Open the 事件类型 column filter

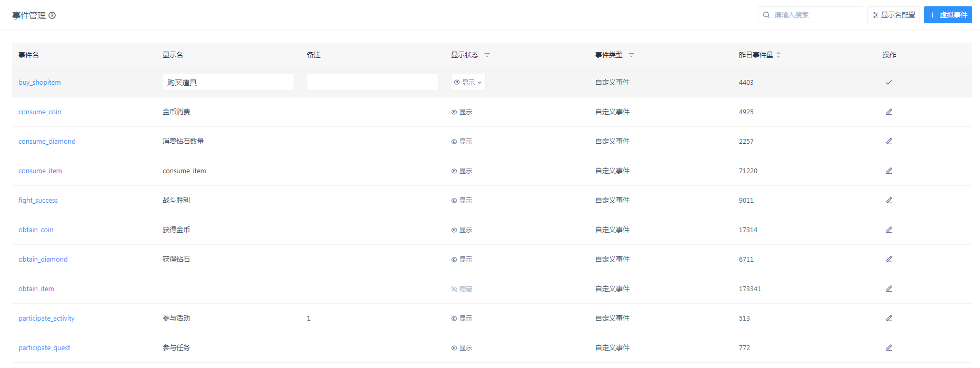pos(631,55)
